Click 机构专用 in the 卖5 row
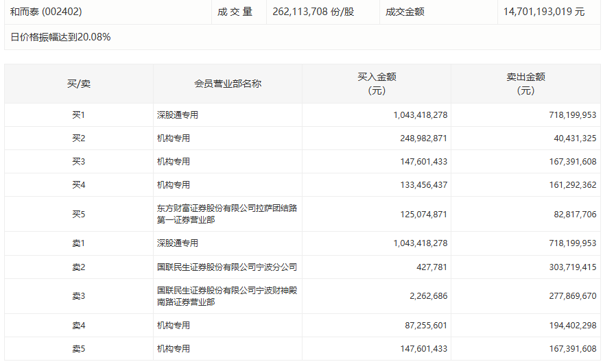This screenshot has width=603, height=364. [x=174, y=349]
